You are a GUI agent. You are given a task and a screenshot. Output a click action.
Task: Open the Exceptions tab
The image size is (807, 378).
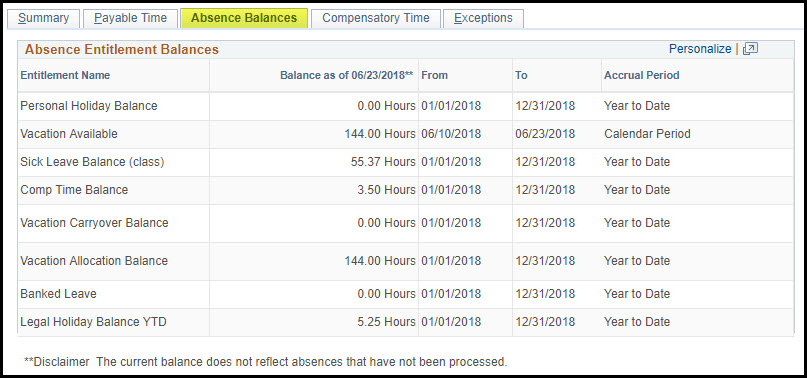[x=483, y=18]
